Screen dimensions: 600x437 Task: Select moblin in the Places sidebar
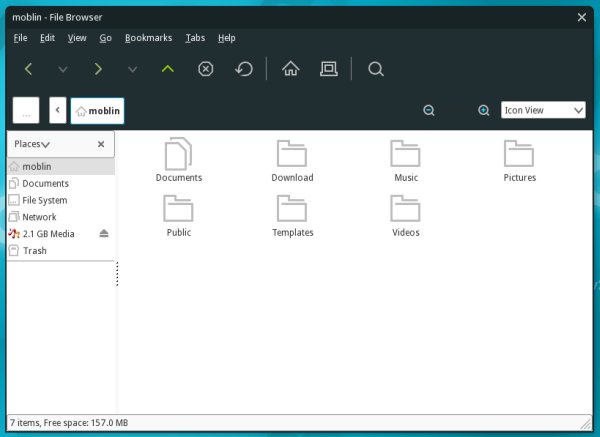61,166
